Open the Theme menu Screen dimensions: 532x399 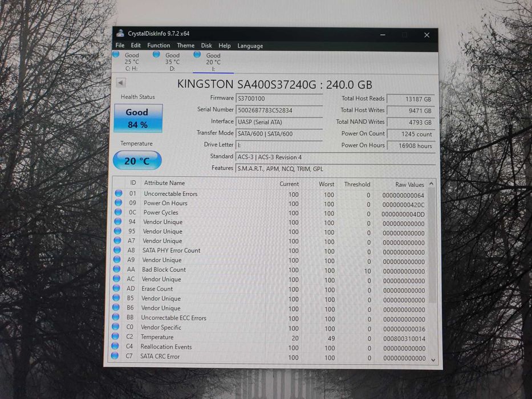185,46
